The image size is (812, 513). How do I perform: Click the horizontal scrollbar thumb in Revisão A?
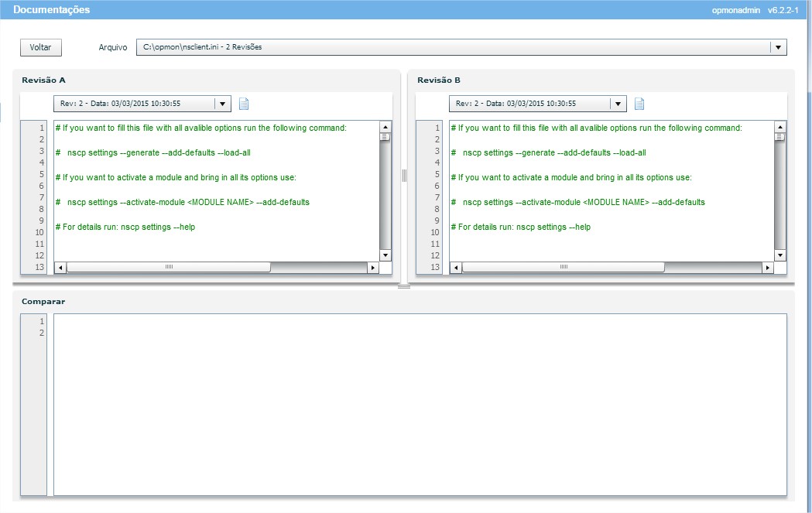coord(168,268)
